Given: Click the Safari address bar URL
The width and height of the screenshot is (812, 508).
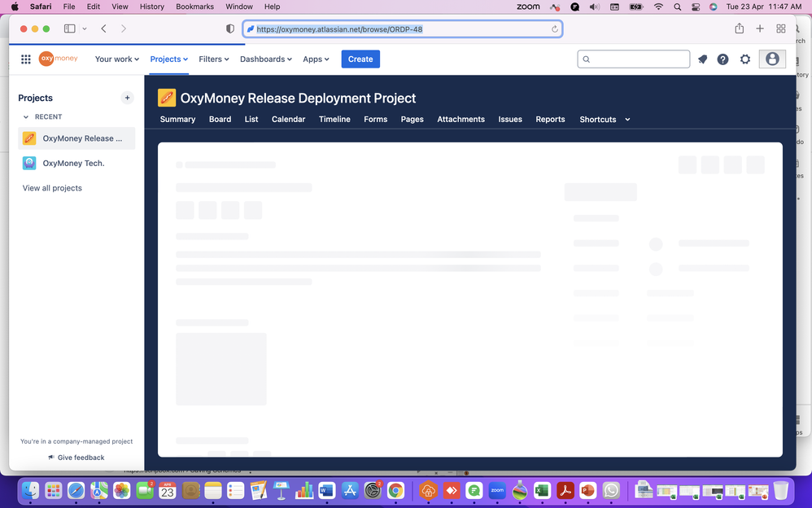Looking at the screenshot, I should click(x=339, y=29).
